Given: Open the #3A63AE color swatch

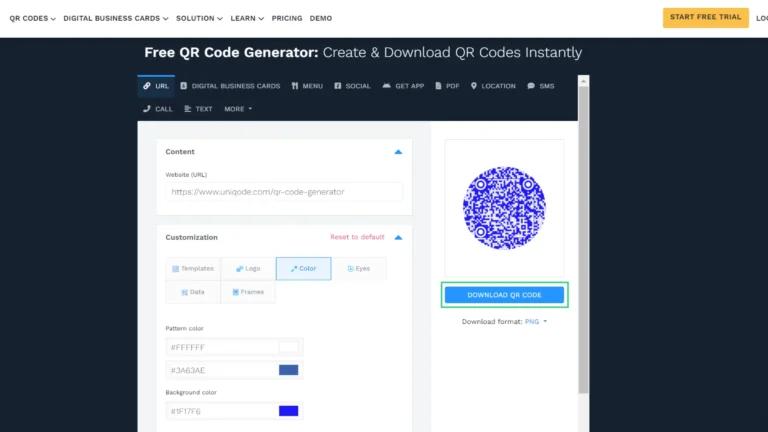Looking at the screenshot, I should pyautogui.click(x=288, y=370).
